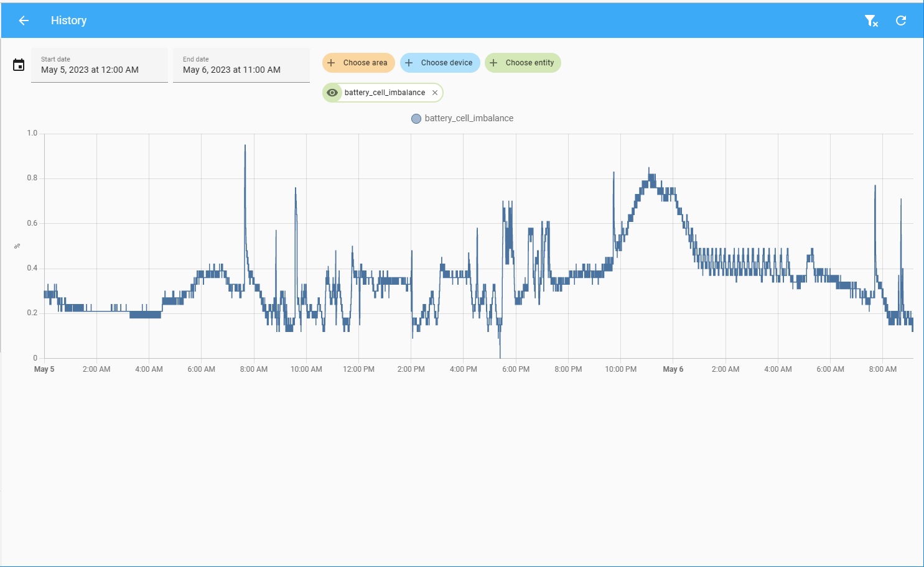Click the plus icon on Choose area chip

tap(331, 63)
